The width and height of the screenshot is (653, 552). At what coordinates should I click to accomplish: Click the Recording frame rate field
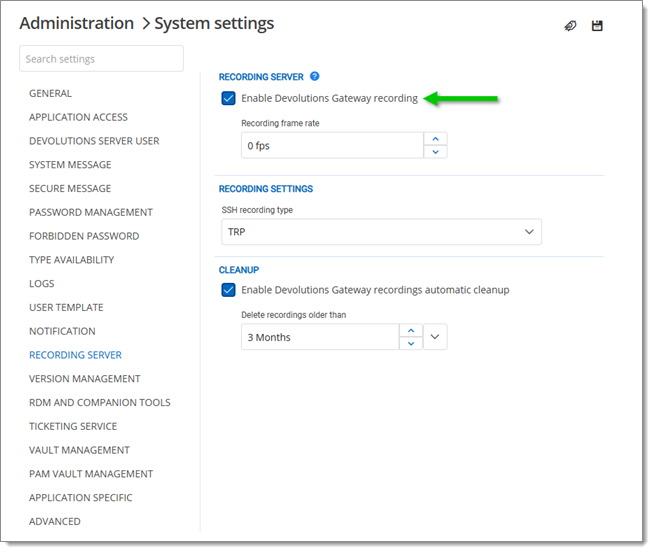[x=332, y=145]
